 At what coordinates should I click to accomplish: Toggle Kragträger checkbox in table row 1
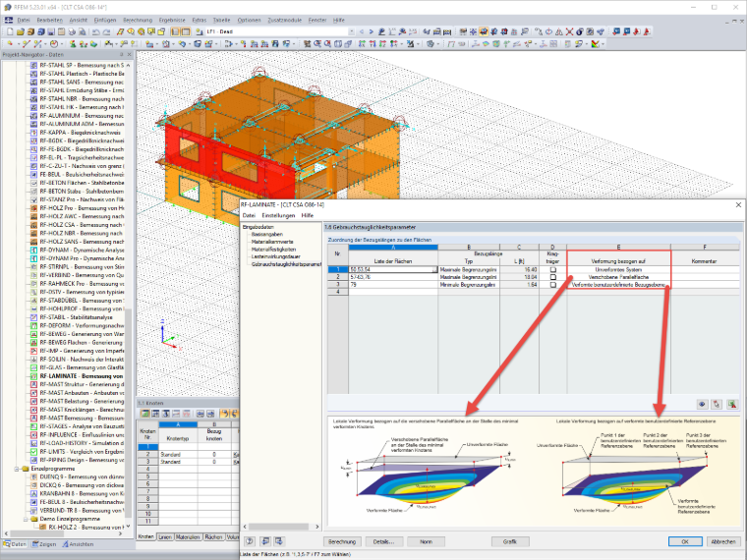click(x=552, y=269)
